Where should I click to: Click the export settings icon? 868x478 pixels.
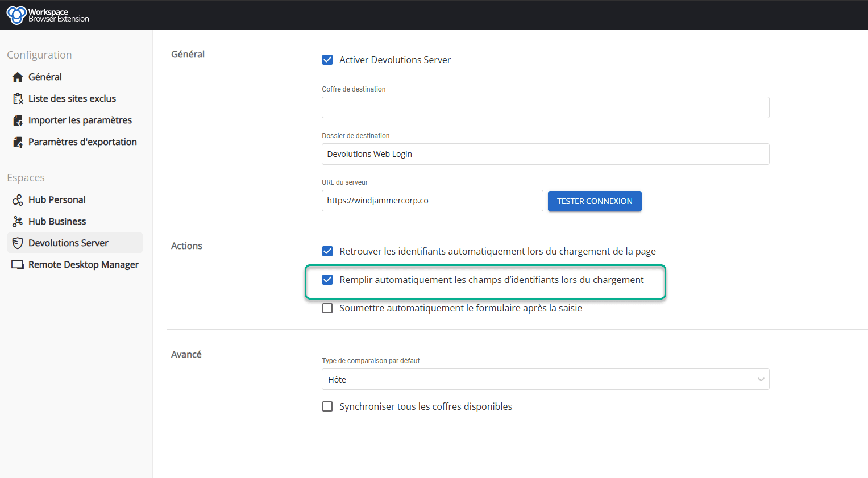pos(18,142)
